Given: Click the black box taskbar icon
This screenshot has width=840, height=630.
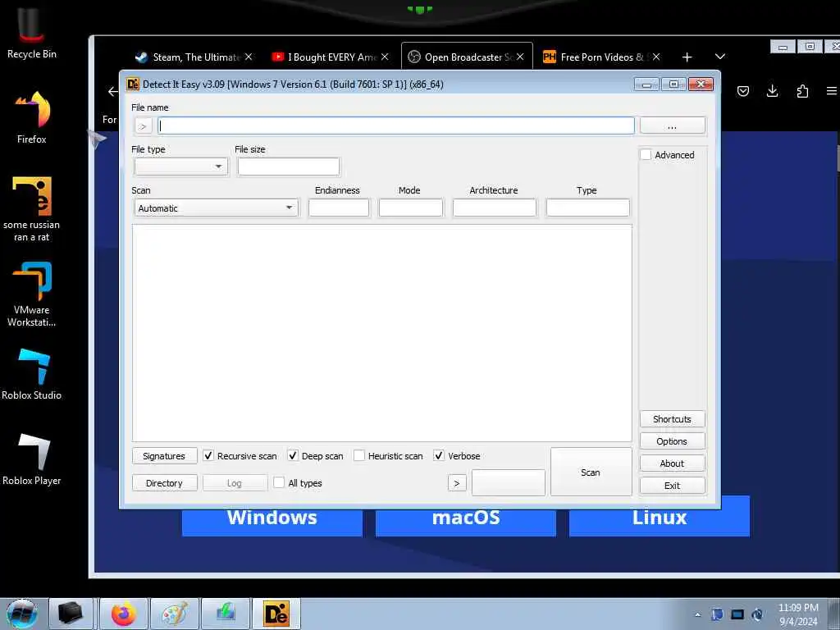Looking at the screenshot, I should tap(71, 614).
